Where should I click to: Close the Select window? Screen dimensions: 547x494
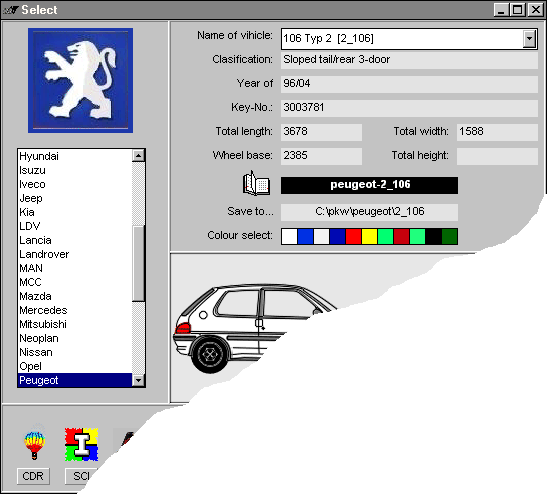coord(535,10)
